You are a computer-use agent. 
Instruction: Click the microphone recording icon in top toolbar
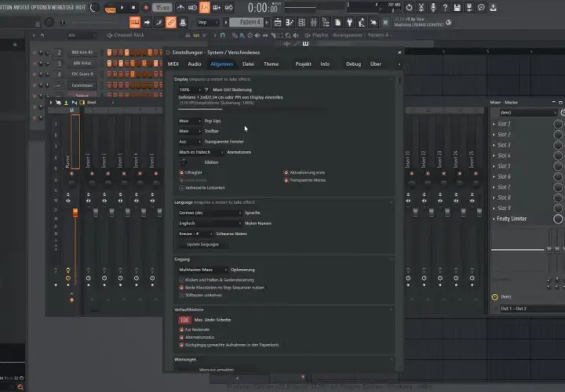433,7
